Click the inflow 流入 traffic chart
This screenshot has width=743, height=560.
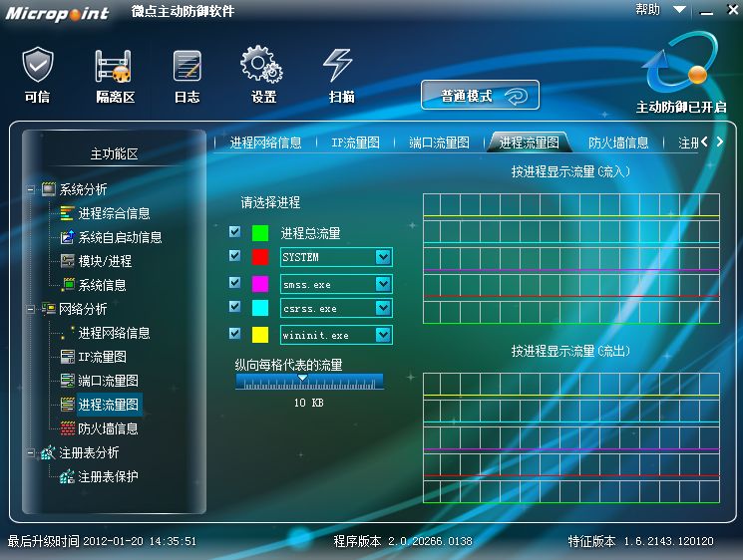pos(571,258)
